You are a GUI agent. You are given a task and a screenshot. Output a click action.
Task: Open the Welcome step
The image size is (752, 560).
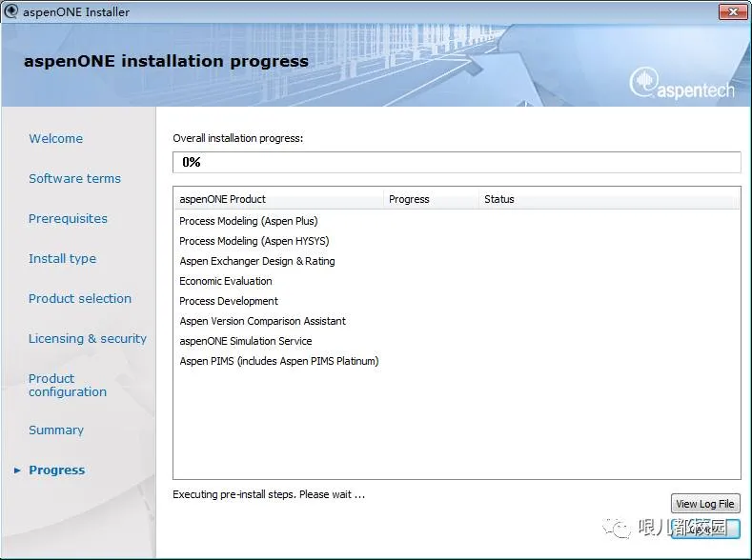click(55, 138)
